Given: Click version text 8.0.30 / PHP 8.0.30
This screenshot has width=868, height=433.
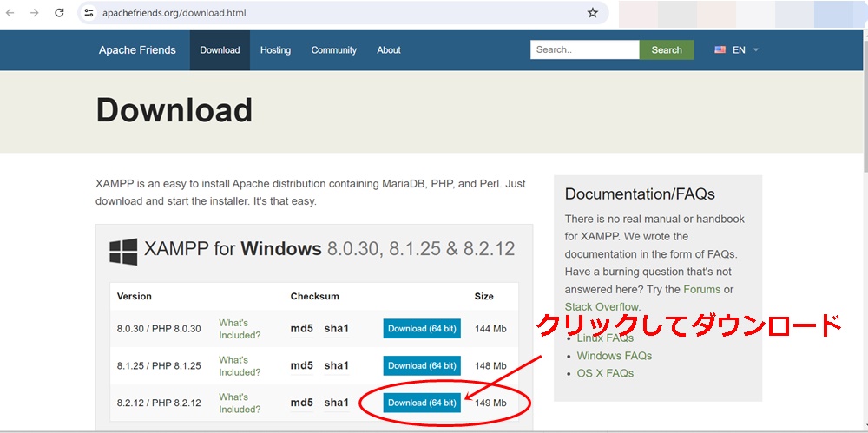Looking at the screenshot, I should pos(159,329).
